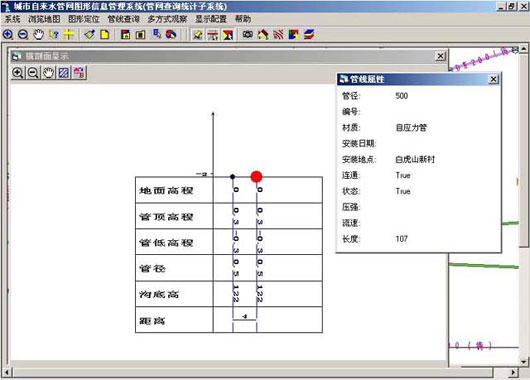Open the 显示配置 menu
The image size is (530, 380).
point(211,19)
